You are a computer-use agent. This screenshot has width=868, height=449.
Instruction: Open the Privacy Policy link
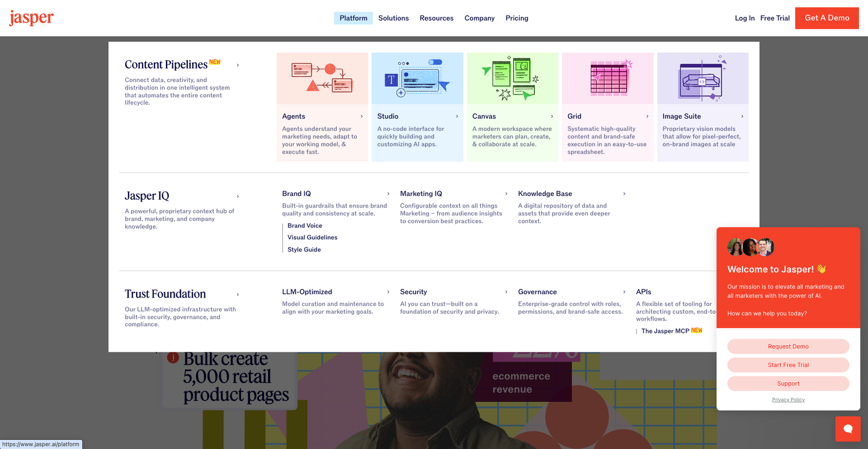[x=788, y=400]
